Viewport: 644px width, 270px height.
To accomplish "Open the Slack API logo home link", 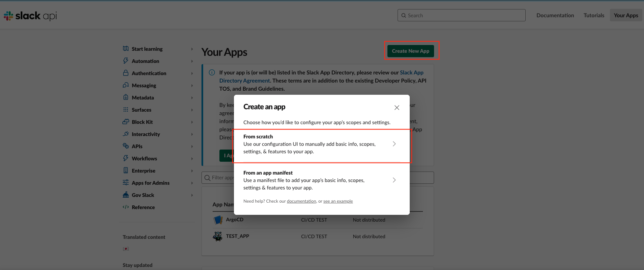I will (x=30, y=16).
